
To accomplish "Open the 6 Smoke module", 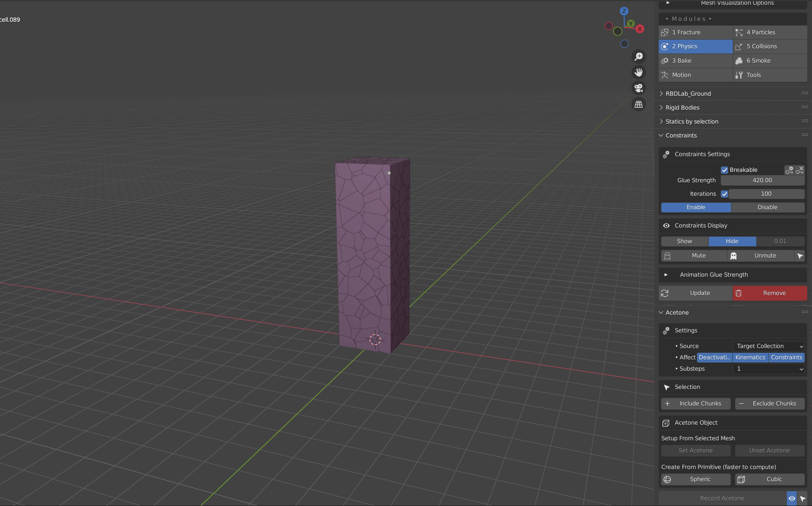I will (770, 61).
